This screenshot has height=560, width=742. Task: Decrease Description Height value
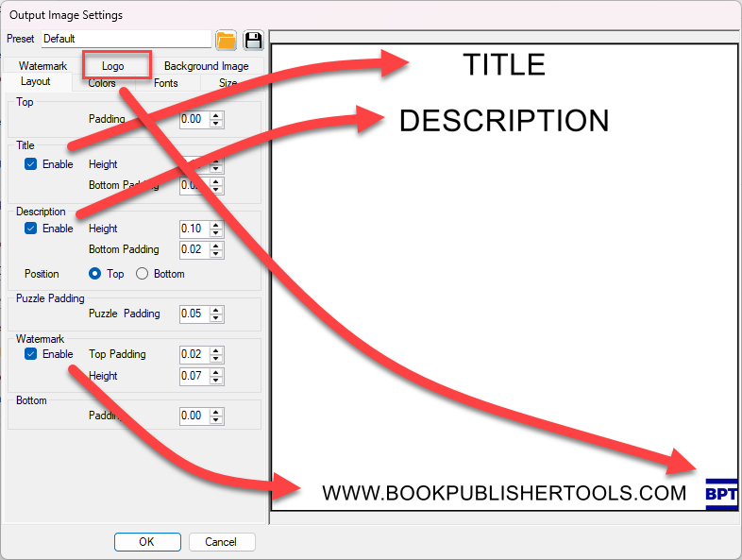[x=216, y=233]
